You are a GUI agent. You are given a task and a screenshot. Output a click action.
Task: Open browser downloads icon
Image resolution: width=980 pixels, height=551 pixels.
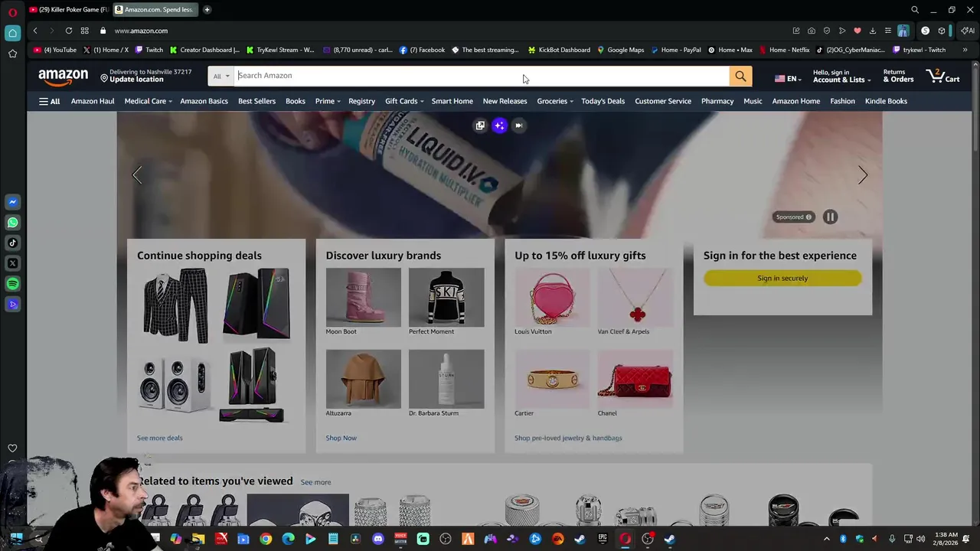pos(873,31)
